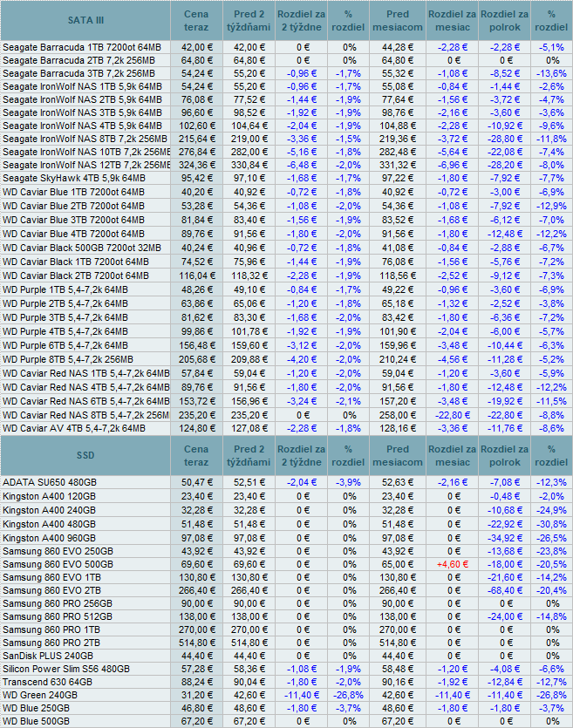Click 'Rozdiel za polrok' header in SATA III table

(x=505, y=20)
